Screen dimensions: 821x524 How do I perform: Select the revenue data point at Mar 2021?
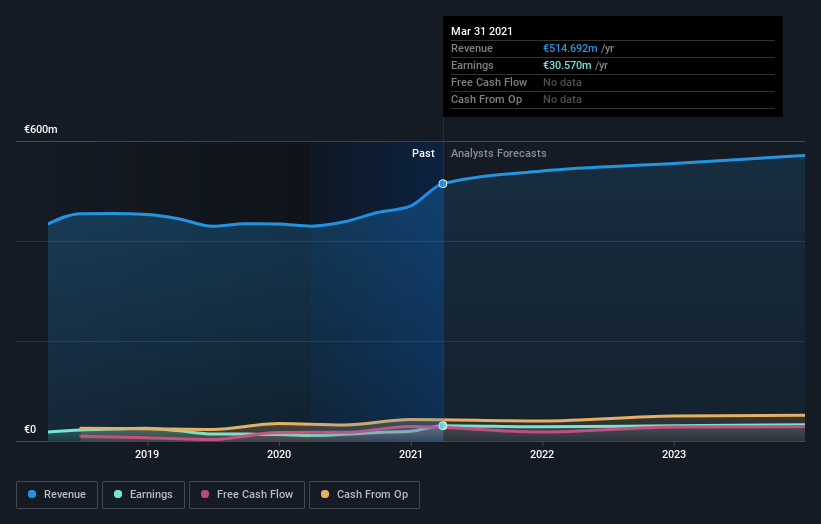443,184
